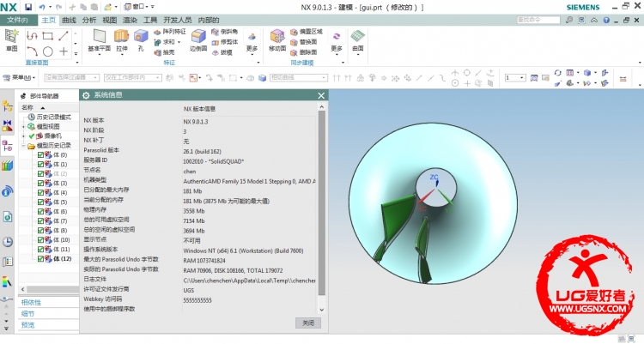Screen dimensions: 644x344
Task: Toggle the checkbox of 体 (1)
Action: tap(40, 164)
